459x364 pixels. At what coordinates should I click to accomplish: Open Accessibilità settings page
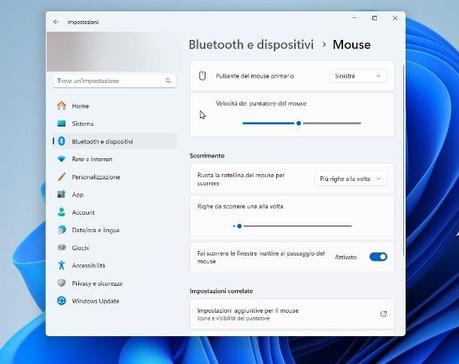(114, 265)
